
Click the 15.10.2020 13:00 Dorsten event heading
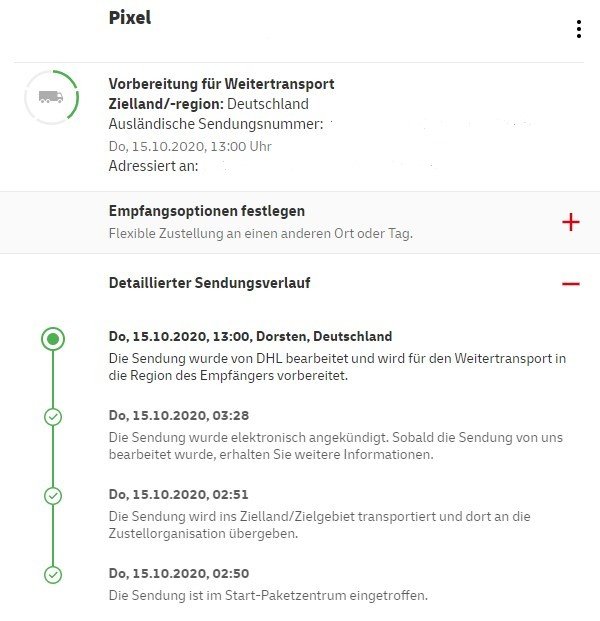click(x=250, y=336)
